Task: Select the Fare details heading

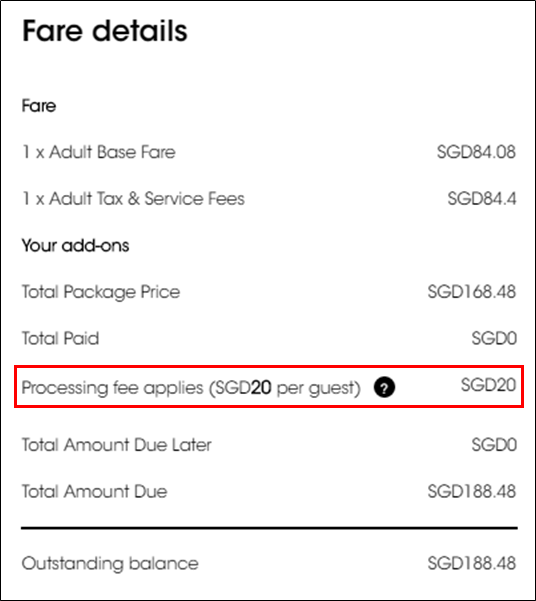Action: 105,31
